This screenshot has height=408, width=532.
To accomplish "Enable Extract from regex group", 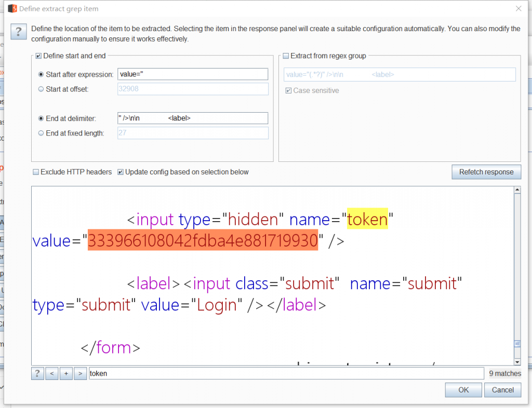I will [286, 56].
